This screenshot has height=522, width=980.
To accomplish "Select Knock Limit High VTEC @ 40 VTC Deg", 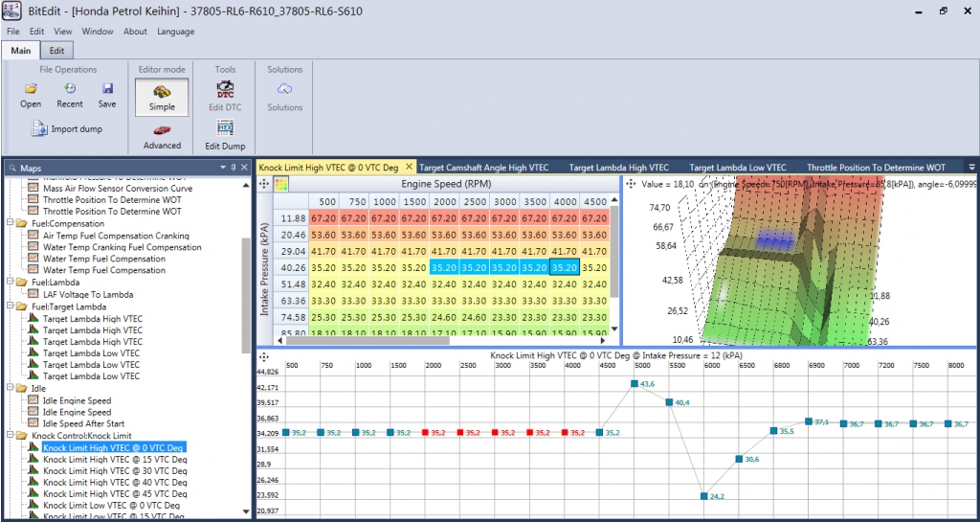I will pyautogui.click(x=115, y=483).
